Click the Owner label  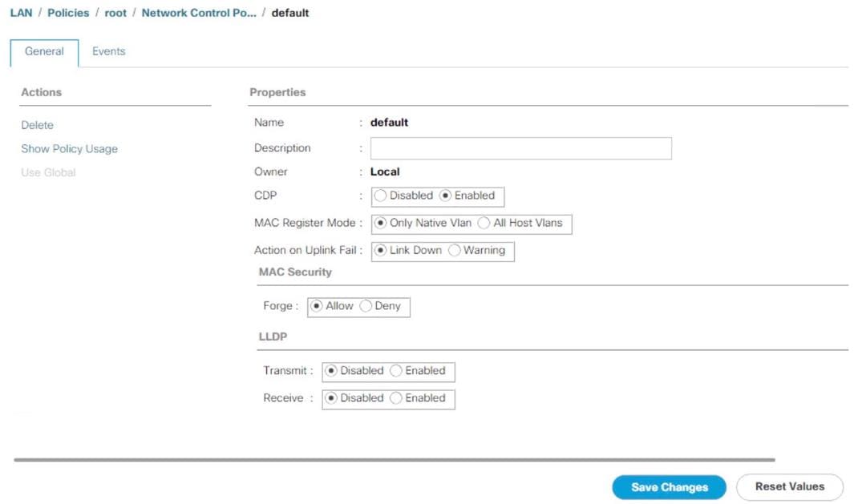point(271,171)
